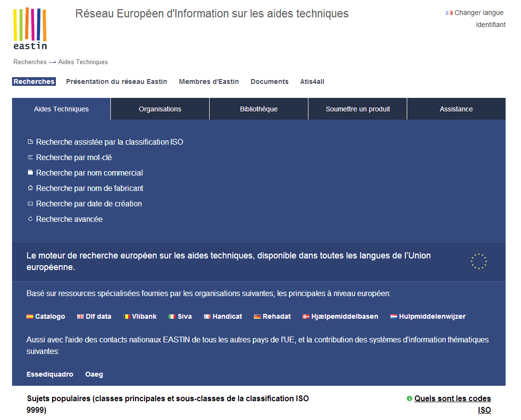This screenshot has width=521, height=420.
Task: Click the Identifiant login link
Action: tap(491, 25)
